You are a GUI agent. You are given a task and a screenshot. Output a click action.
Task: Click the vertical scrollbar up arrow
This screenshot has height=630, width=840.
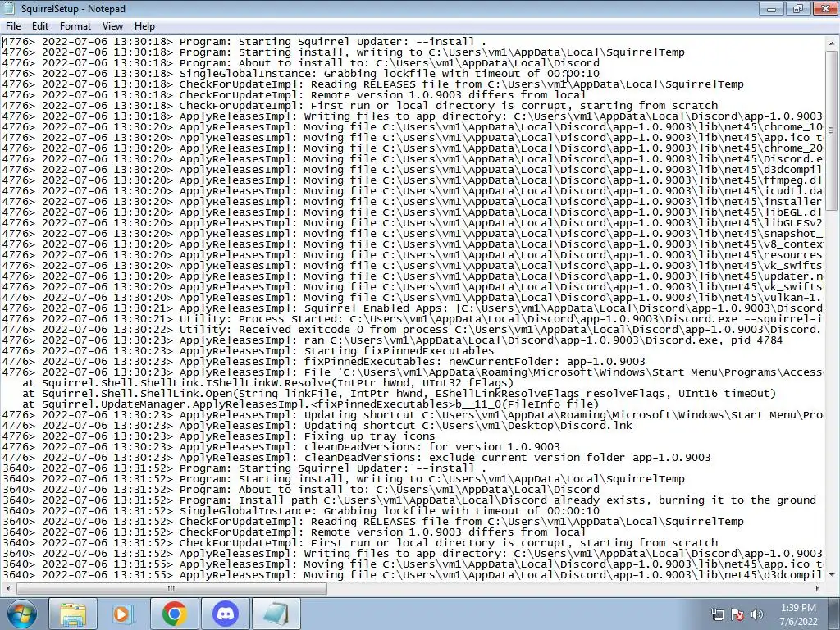832,43
